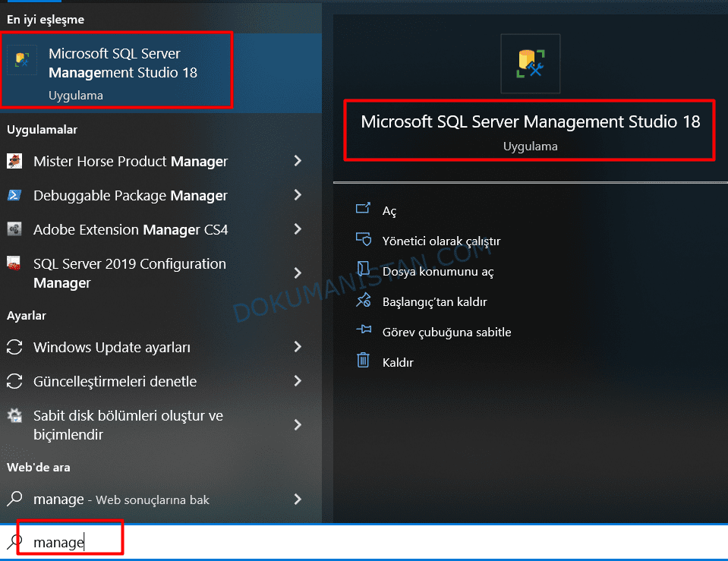This screenshot has width=728, height=561.
Task: Click the Yönetici olarak çalıştır shield icon
Action: (364, 238)
